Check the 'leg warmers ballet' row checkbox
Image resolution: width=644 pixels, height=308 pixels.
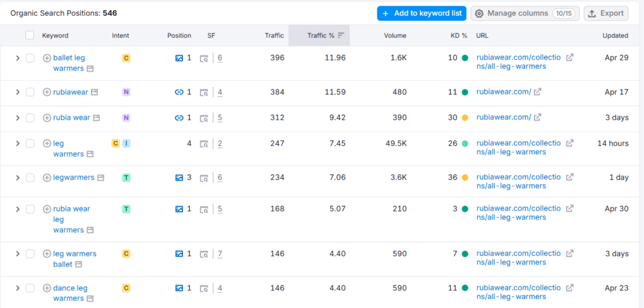(x=30, y=254)
